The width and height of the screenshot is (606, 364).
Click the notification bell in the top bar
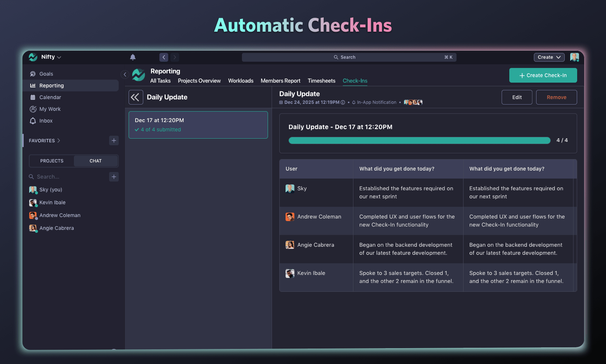point(132,57)
